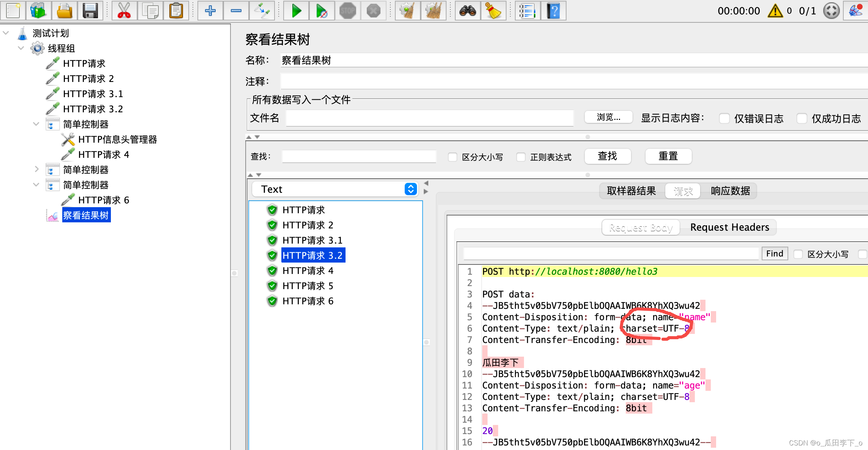Enable the 仅成功日志 checkbox

tap(802, 118)
